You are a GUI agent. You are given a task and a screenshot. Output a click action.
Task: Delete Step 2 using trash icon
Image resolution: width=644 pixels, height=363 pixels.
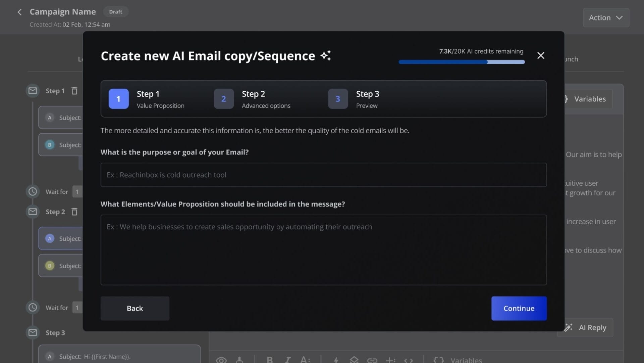click(74, 212)
